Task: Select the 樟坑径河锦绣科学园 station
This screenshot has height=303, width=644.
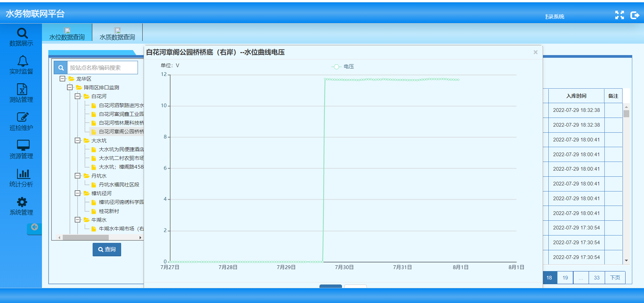Action: pyautogui.click(x=121, y=202)
